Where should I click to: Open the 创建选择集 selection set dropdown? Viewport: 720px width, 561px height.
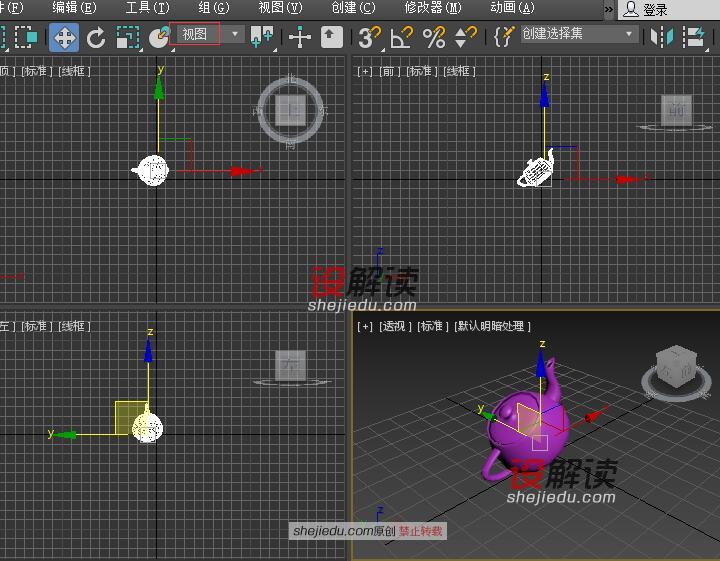[x=579, y=34]
